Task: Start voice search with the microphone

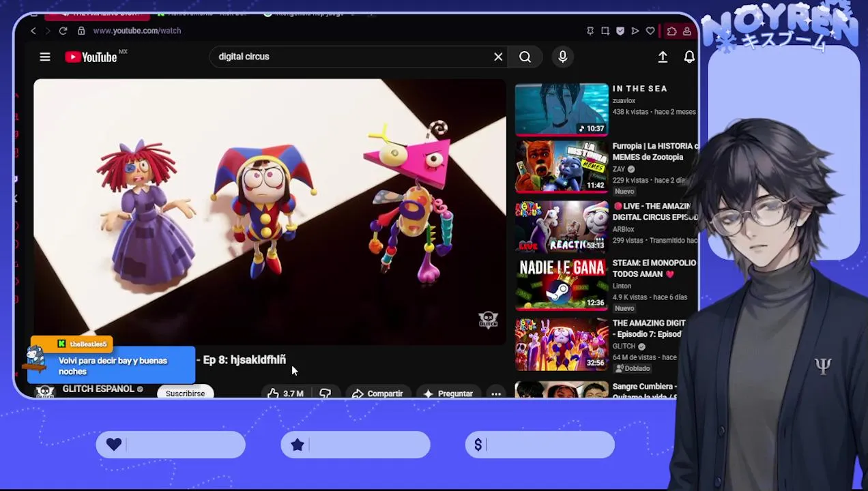Action: click(x=562, y=57)
